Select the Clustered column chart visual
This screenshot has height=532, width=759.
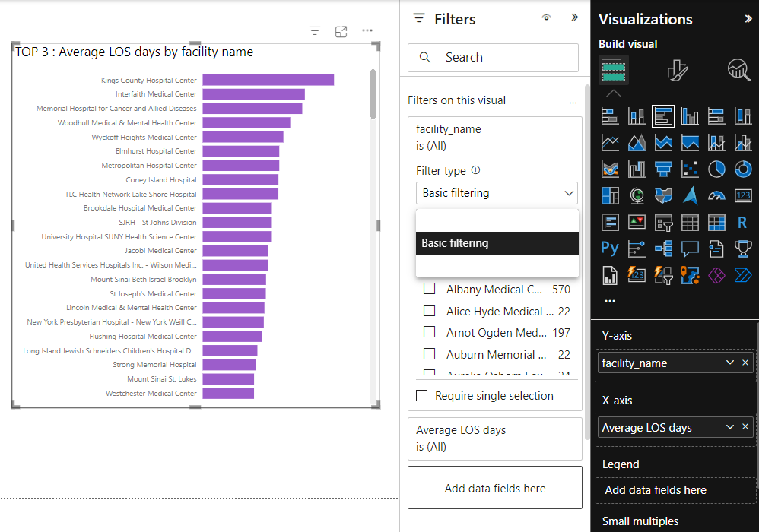pos(690,116)
